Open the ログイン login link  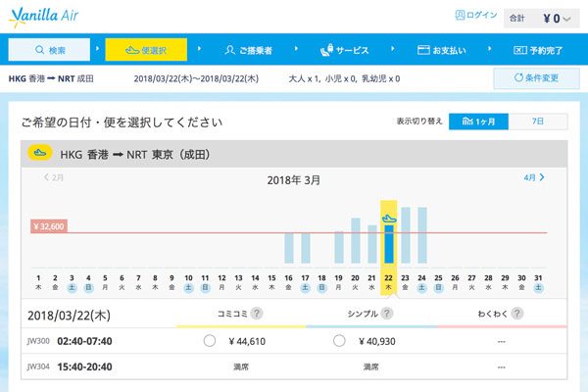pos(476,15)
